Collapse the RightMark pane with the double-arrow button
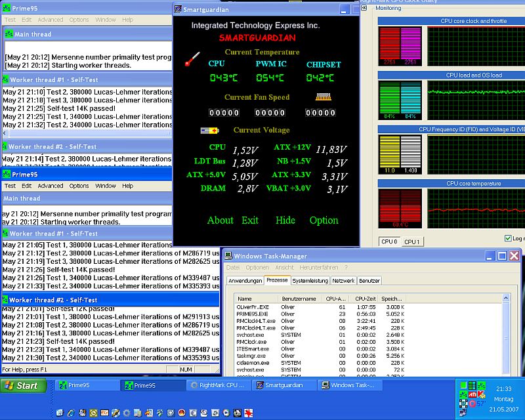 (364, 8)
